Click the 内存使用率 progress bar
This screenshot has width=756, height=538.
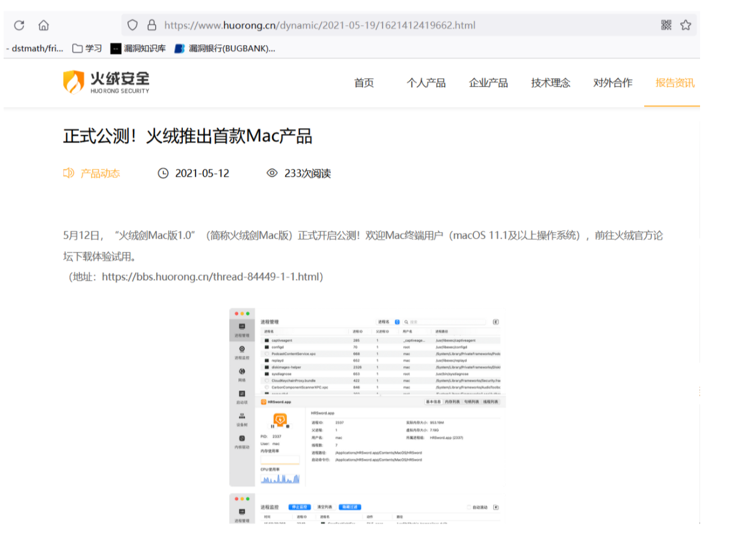coord(279,460)
